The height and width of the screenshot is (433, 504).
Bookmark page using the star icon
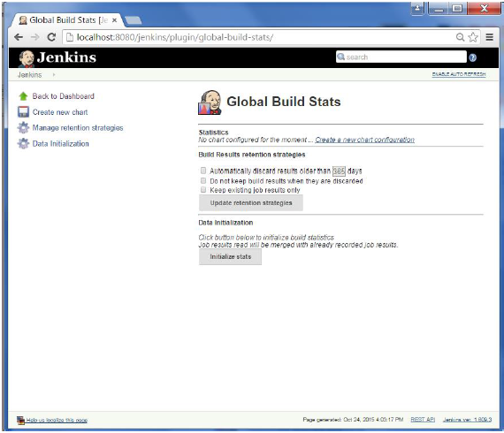pos(473,37)
